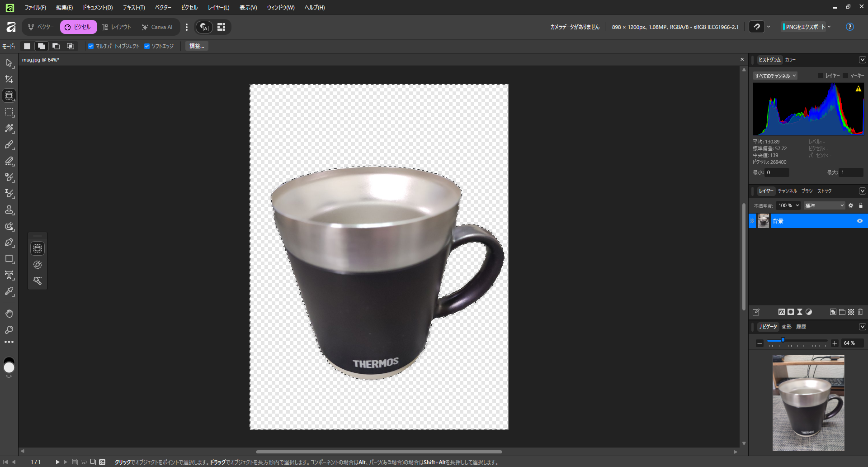The width and height of the screenshot is (868, 467).
Task: Set selection mode to New
Action: point(27,46)
